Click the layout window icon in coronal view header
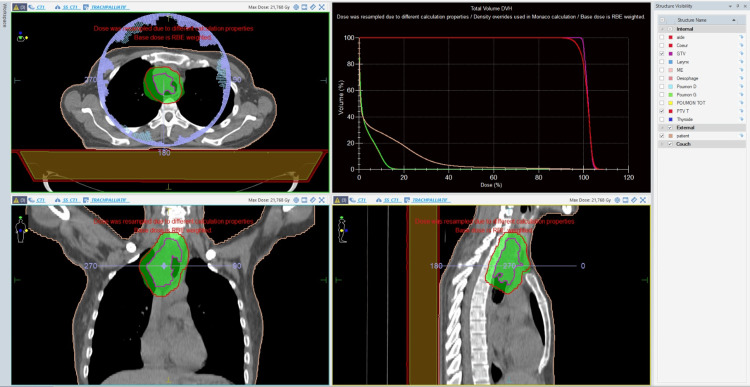Screen dimensions: 750x387 304,200
